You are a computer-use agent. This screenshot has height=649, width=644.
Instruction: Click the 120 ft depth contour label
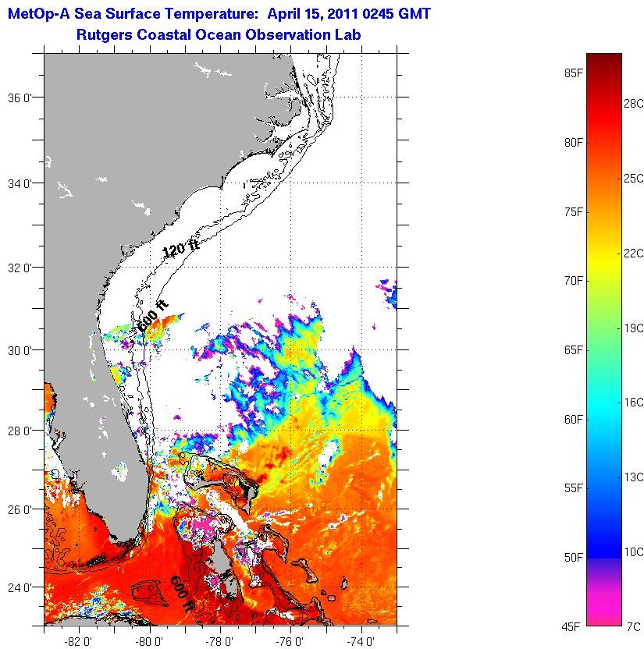[180, 248]
